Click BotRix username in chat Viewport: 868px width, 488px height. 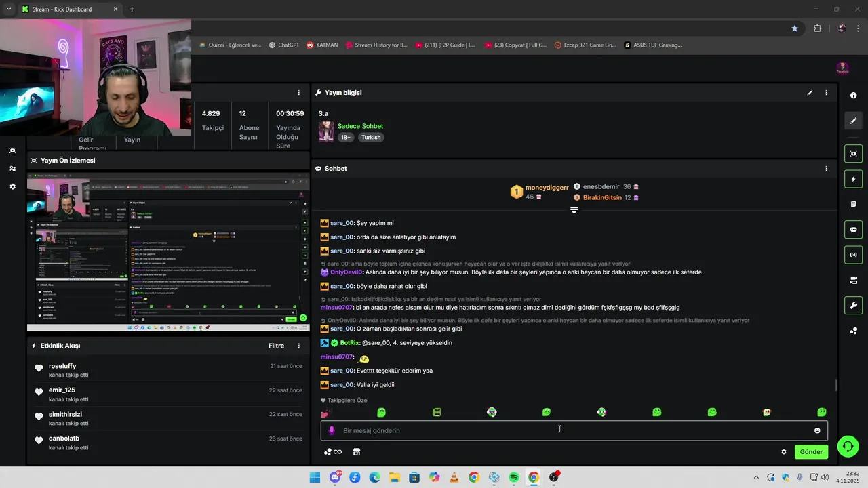[350, 343]
